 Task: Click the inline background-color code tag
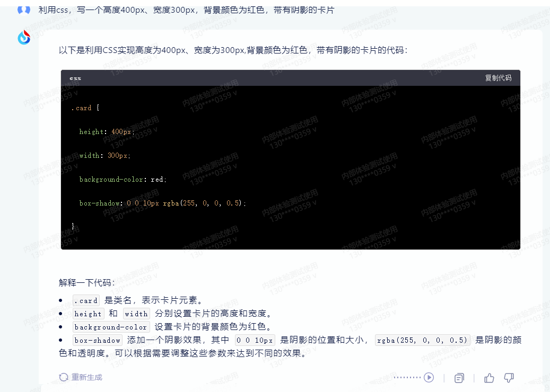[111, 327]
